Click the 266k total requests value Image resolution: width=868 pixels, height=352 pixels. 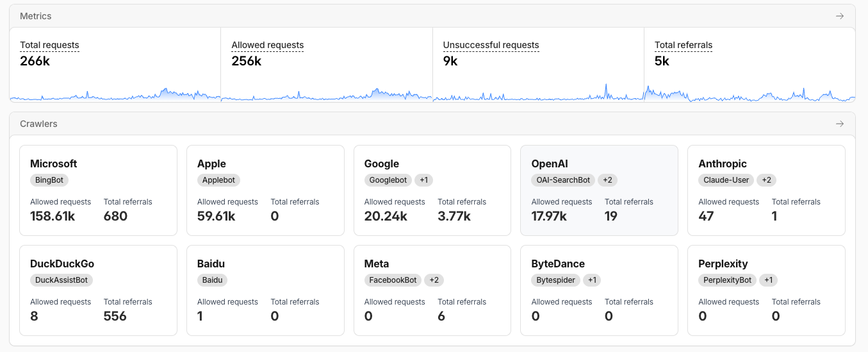point(35,61)
